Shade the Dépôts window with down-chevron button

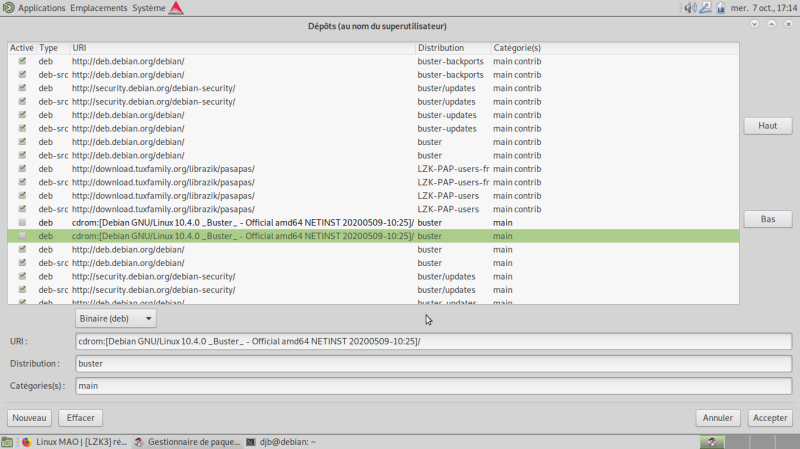755,24
